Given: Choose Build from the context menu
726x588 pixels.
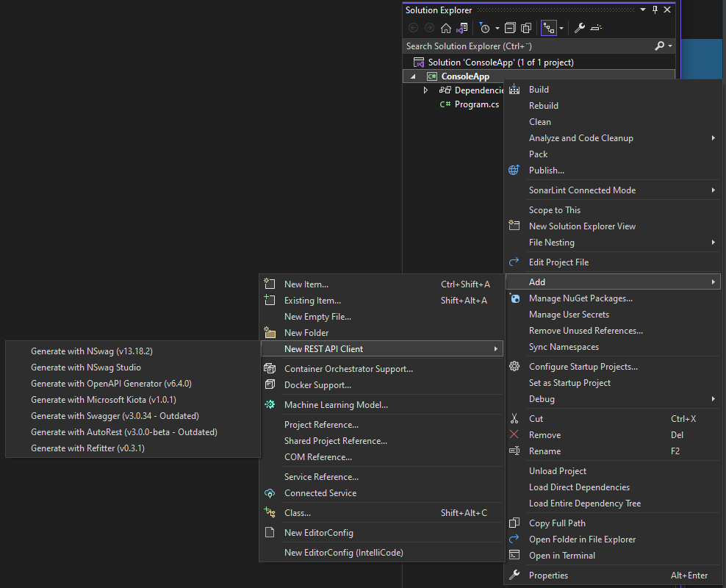Looking at the screenshot, I should (613, 90).
